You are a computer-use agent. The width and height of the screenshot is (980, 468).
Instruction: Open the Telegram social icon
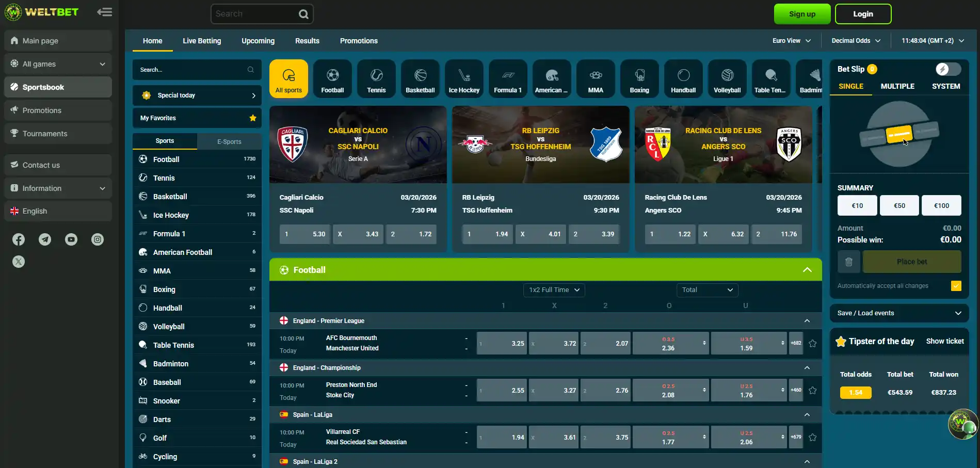tap(45, 239)
